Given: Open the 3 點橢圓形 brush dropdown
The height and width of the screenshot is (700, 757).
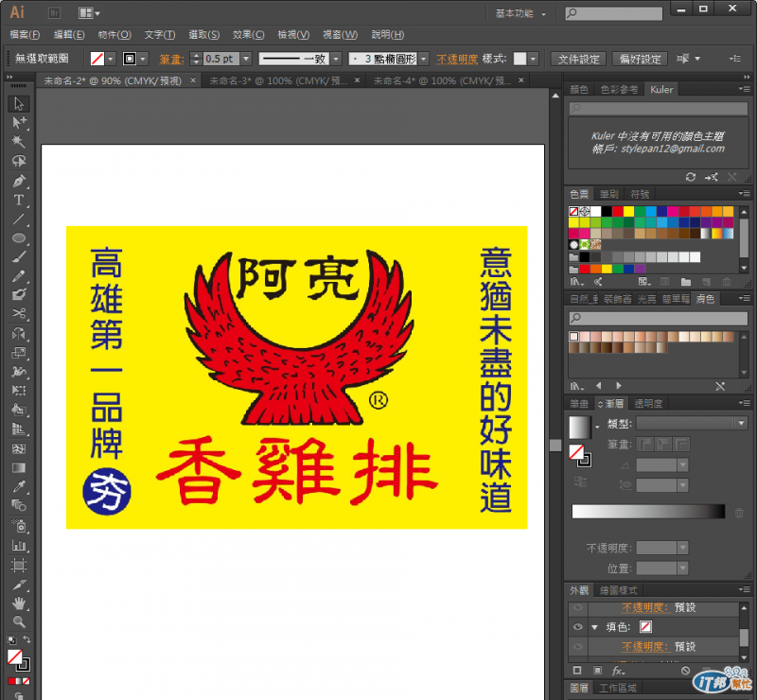Looking at the screenshot, I should 423,59.
